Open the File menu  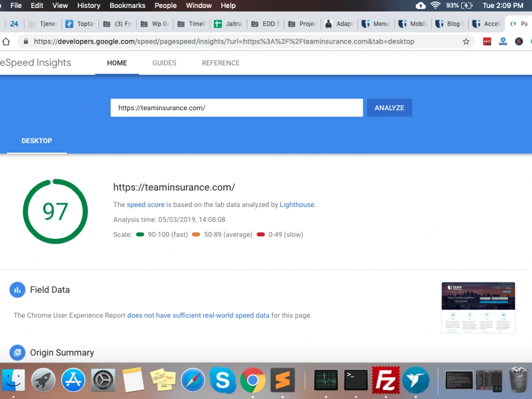pyautogui.click(x=16, y=5)
